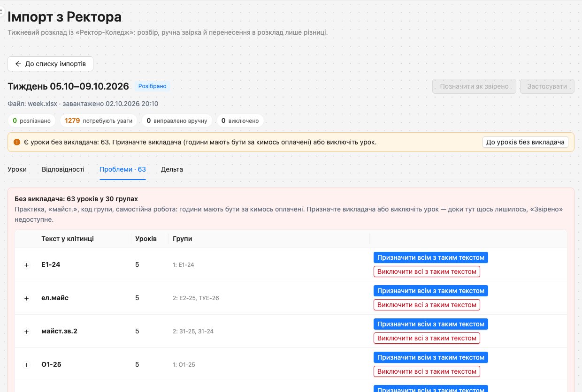Click "Виключити всі" in the ел.майс row
Image resolution: width=582 pixels, height=392 pixels.
427,305
